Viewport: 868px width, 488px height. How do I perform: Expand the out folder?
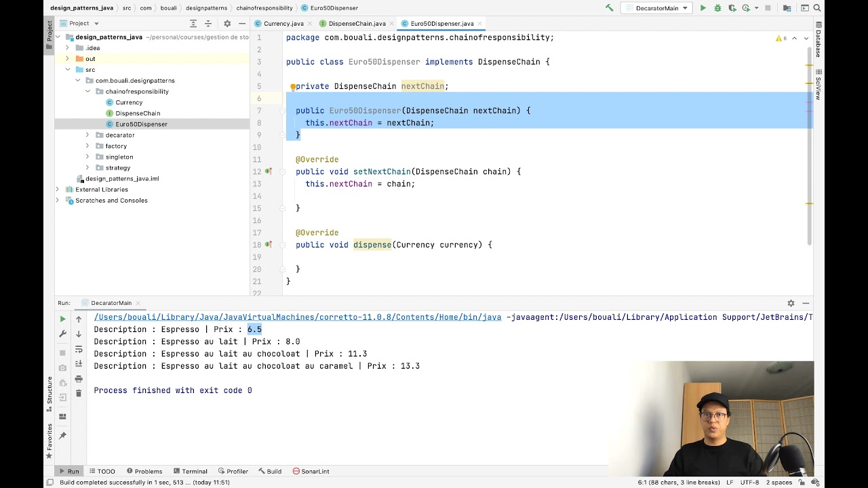click(67, 59)
